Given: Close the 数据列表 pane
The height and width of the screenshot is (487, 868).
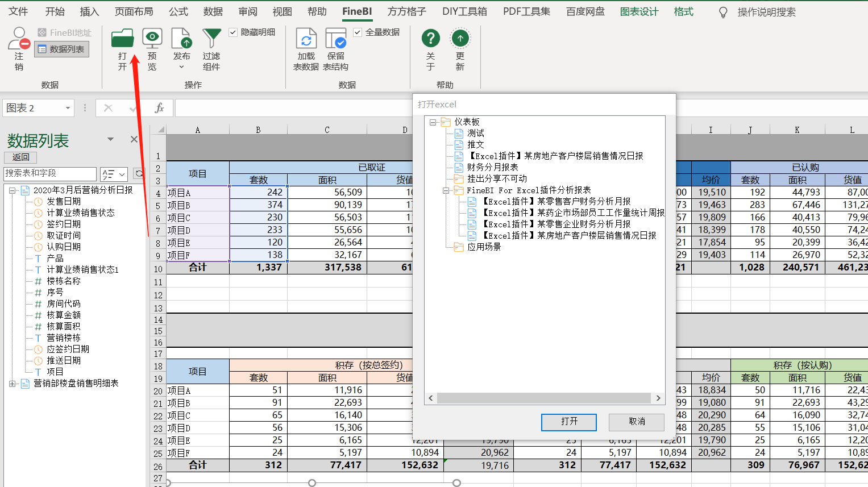Looking at the screenshot, I should [x=134, y=139].
